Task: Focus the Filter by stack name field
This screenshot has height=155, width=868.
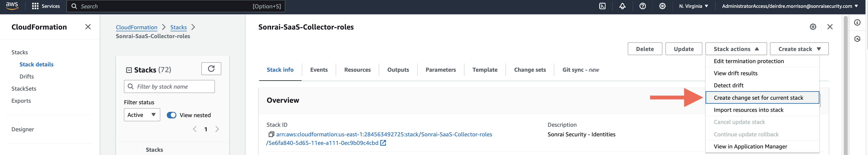Action: click(170, 86)
